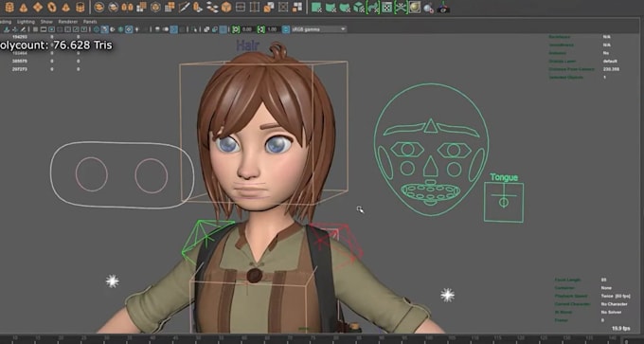Toggle wireframe on shaded display

[x=121, y=29]
